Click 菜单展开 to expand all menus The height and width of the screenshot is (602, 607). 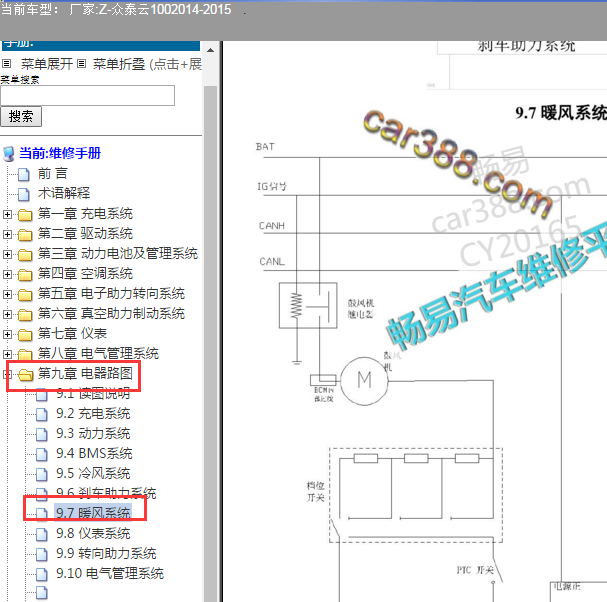pos(46,64)
